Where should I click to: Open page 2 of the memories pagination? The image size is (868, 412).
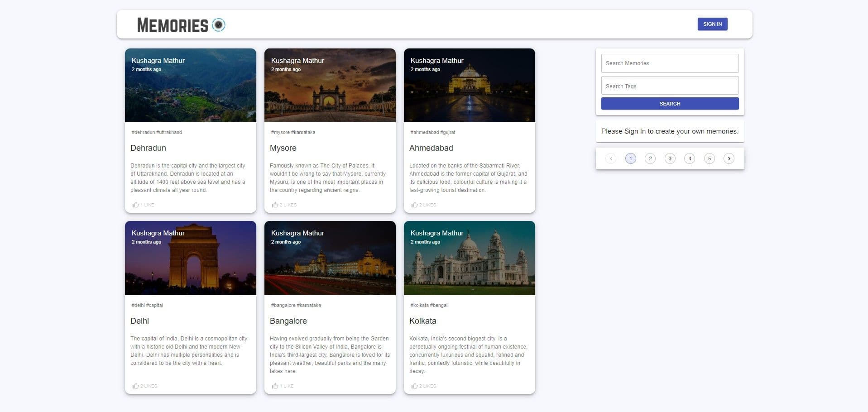(650, 158)
